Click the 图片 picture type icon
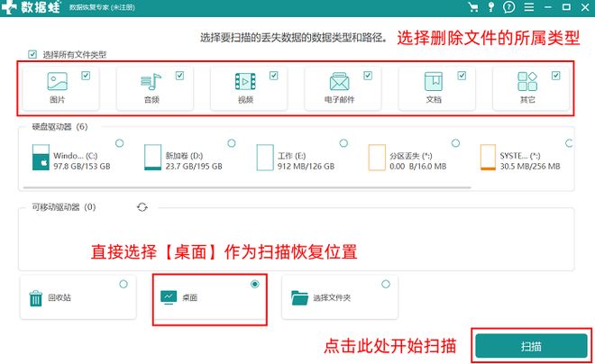 click(x=58, y=81)
